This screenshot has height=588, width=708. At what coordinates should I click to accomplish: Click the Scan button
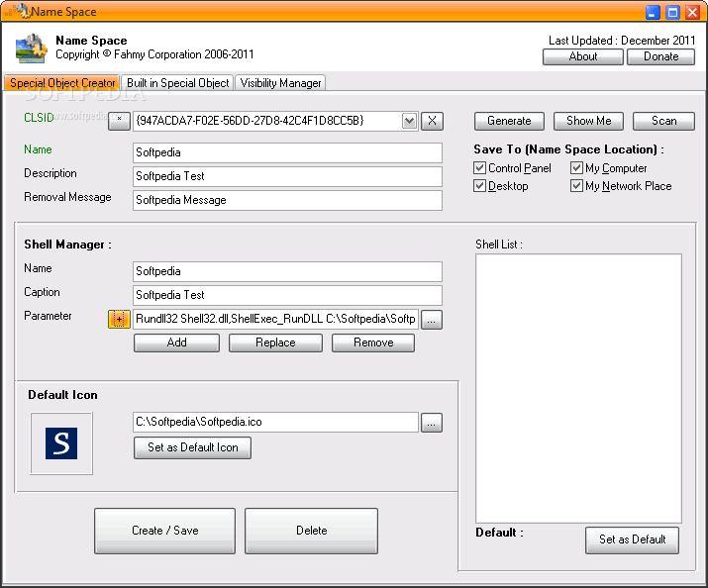(x=663, y=121)
